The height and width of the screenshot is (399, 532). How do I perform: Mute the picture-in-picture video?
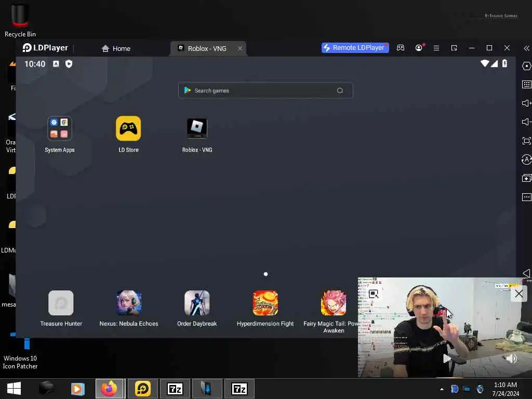[511, 358]
